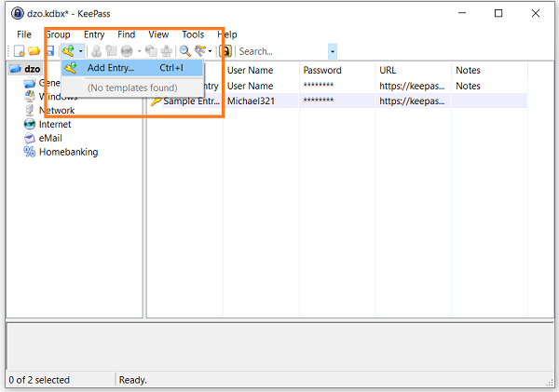Click the password asterisks in the Michael321 row
The height and width of the screenshot is (392, 559).
click(x=319, y=101)
